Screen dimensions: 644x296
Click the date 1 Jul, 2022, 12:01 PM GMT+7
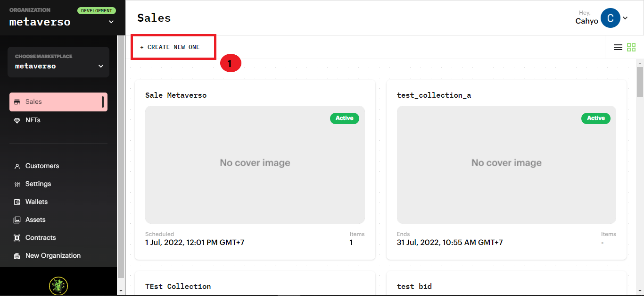pos(195,243)
